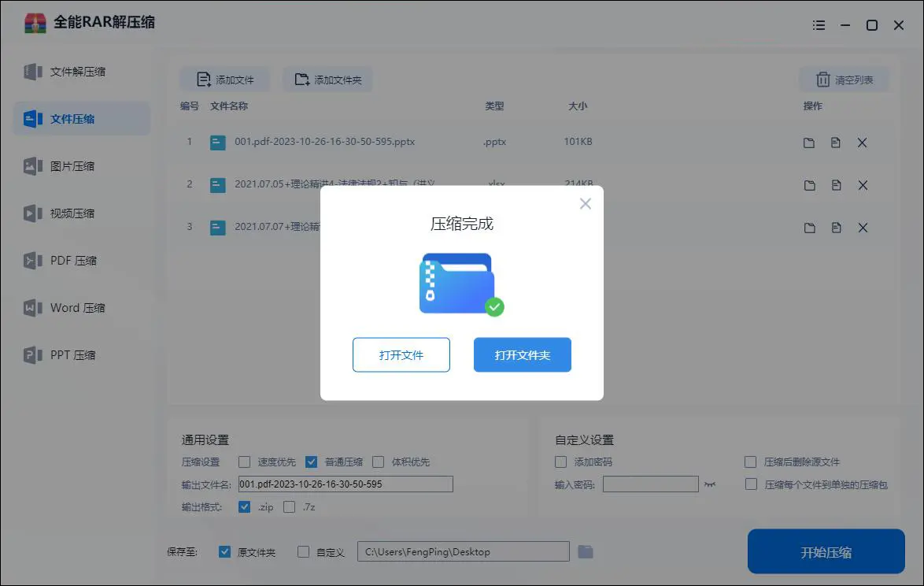Click file name 001.pdf-2023-10-26-16-30-50-595.pptx
The height and width of the screenshot is (586, 924).
pyautogui.click(x=325, y=142)
